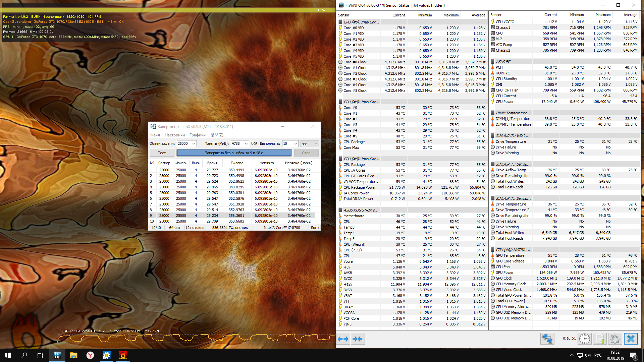Click the collapse columns arrows button in HWiNFO
This screenshot has width=644, height=362.
[358, 339]
